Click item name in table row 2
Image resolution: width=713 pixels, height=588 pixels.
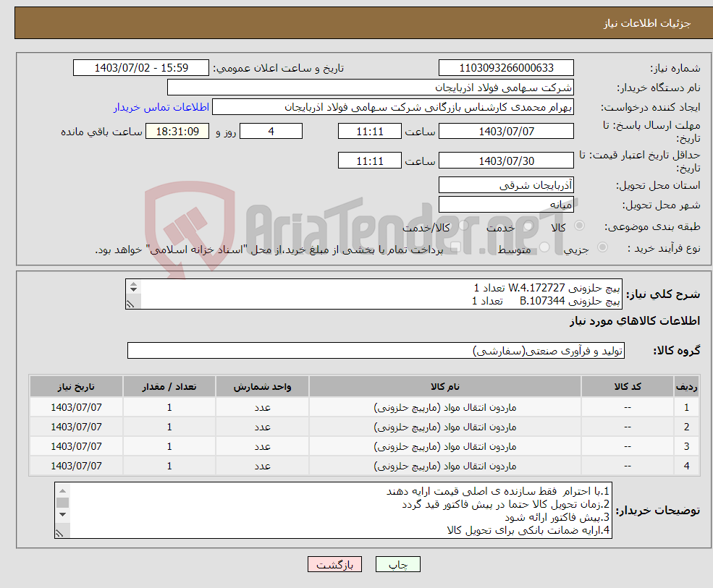pyautogui.click(x=444, y=427)
